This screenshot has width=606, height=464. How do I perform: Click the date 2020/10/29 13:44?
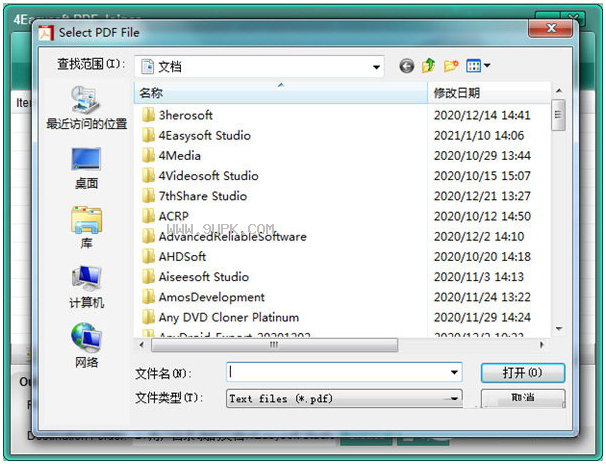point(482,156)
